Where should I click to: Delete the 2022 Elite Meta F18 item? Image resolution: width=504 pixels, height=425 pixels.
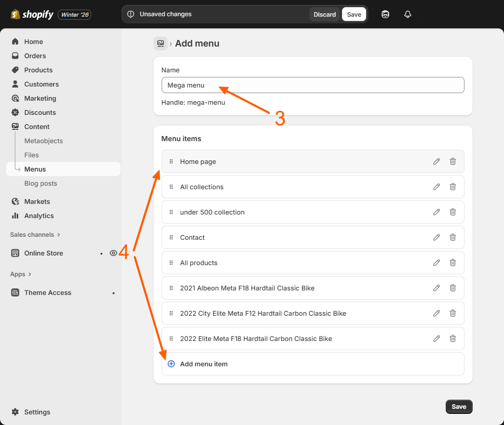click(x=452, y=338)
